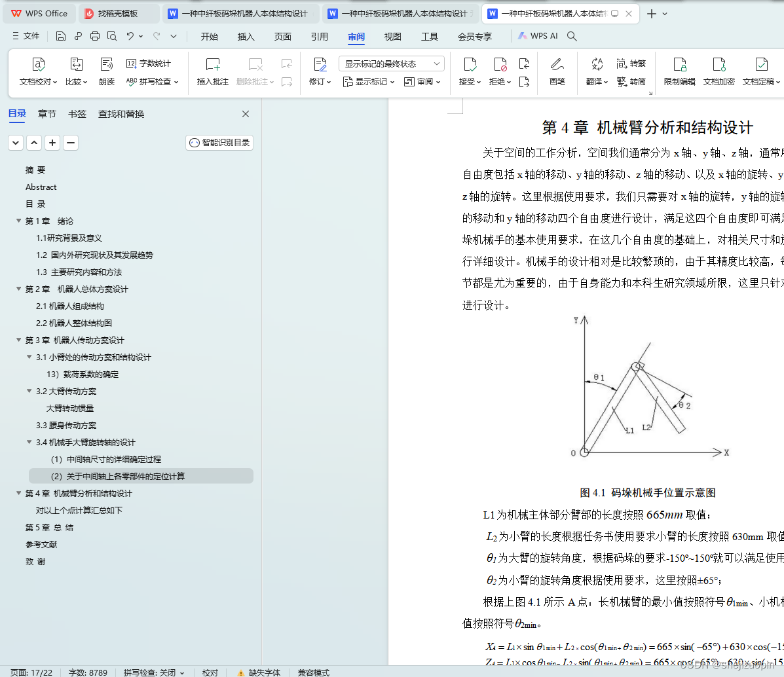Open 字数统计 word count
Viewport: 784px width, 677px height.
coord(149,64)
